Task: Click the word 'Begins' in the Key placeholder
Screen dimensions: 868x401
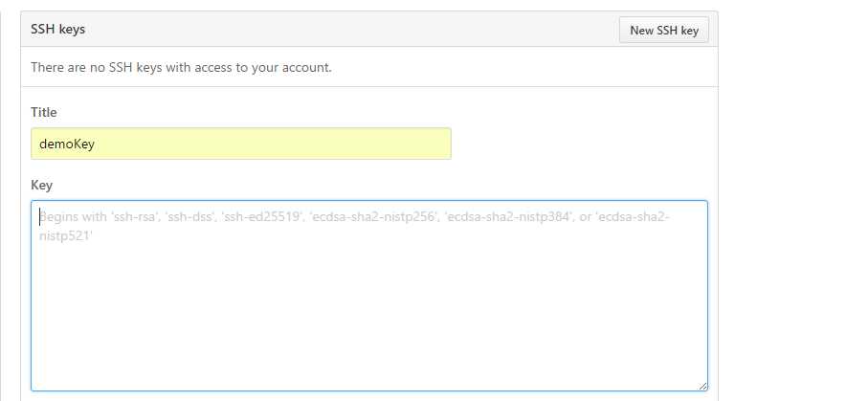Action: pos(59,217)
